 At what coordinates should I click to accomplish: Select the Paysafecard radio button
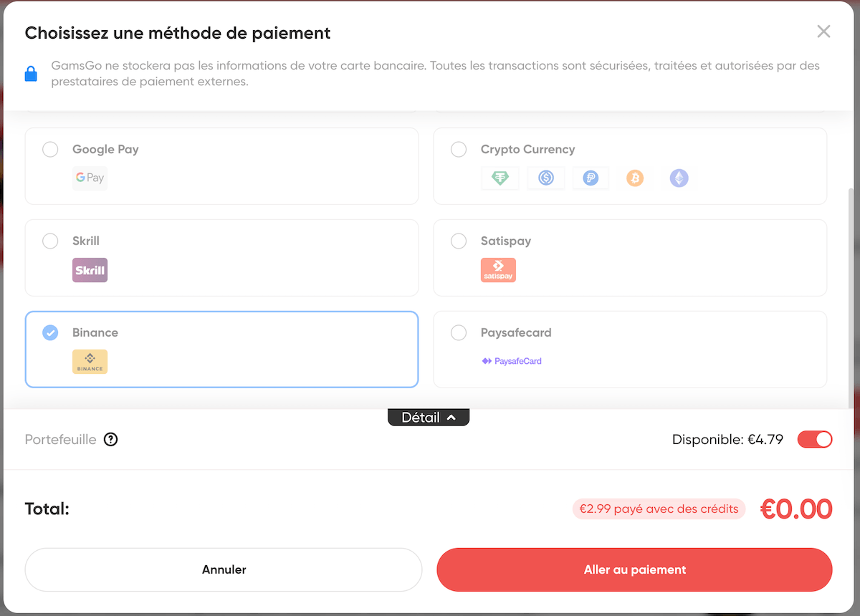(x=459, y=332)
